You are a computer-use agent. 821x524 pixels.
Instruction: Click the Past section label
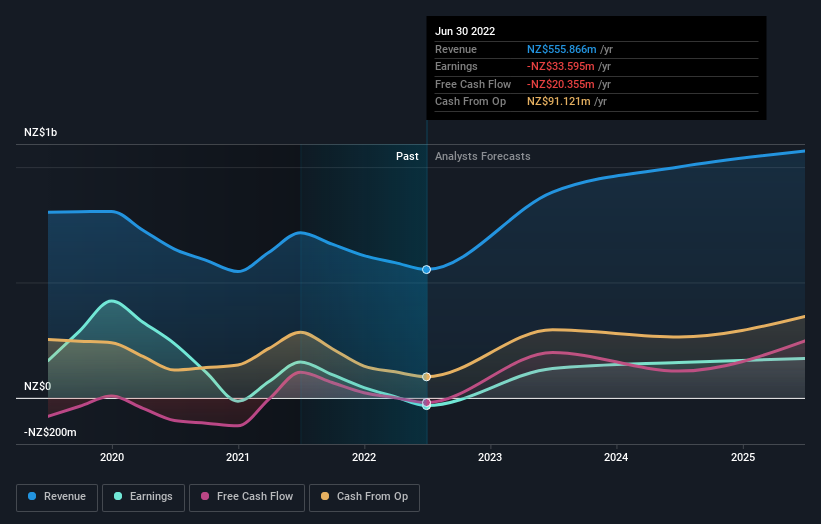pos(407,156)
